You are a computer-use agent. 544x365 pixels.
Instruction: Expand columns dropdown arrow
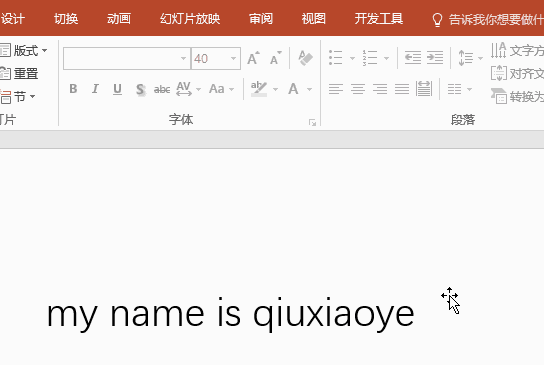point(469,89)
